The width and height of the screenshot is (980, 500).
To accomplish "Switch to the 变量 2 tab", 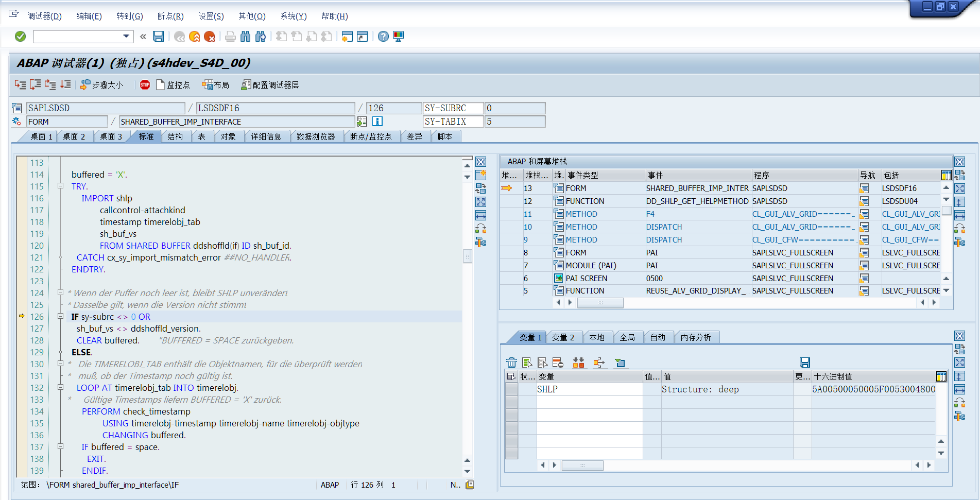I will click(x=564, y=337).
